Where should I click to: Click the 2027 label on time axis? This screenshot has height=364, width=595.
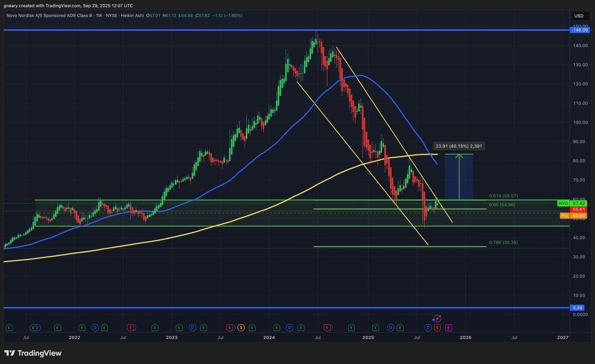pos(563,338)
